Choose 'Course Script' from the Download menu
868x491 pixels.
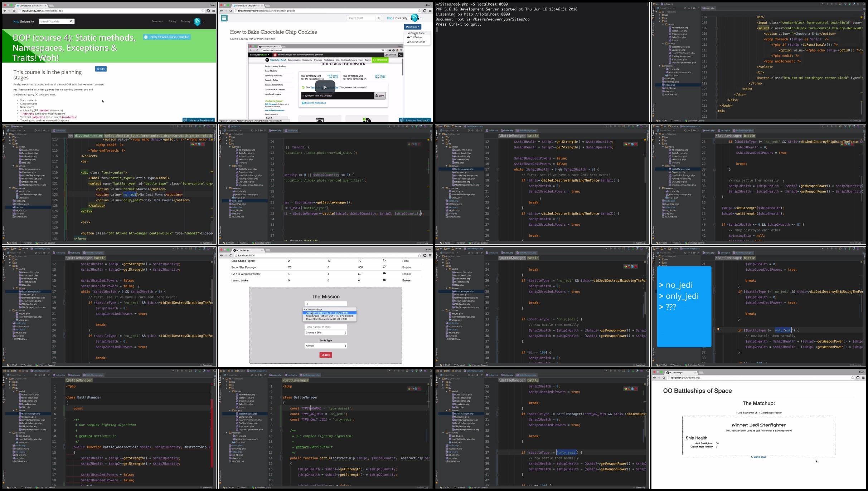(x=416, y=42)
